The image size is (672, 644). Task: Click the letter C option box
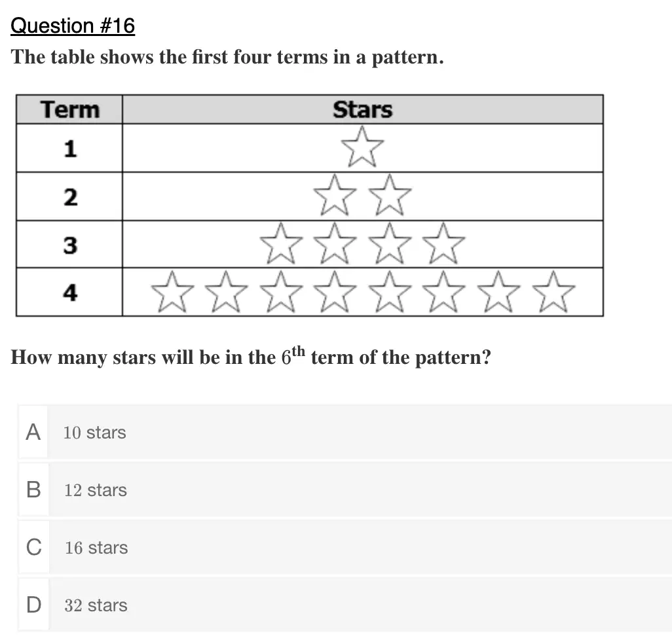[33, 547]
